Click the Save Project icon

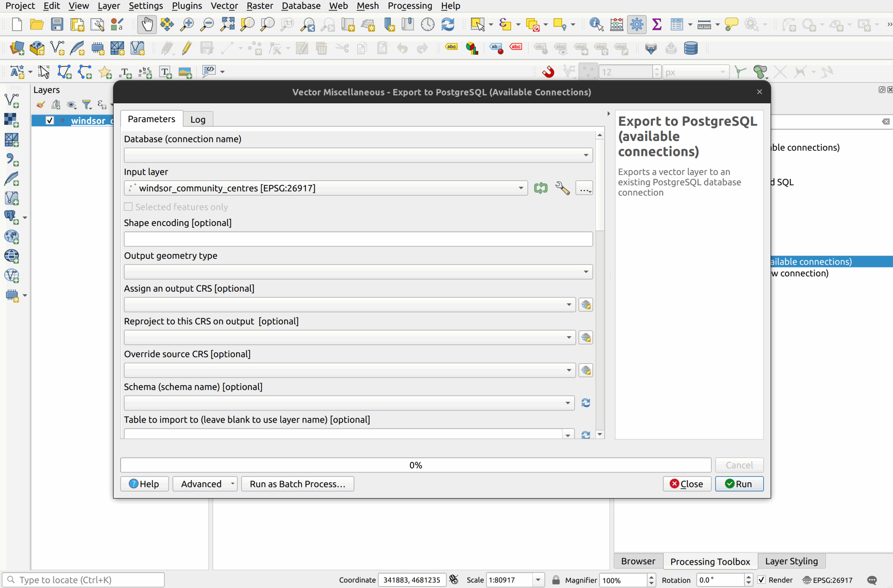tap(57, 24)
